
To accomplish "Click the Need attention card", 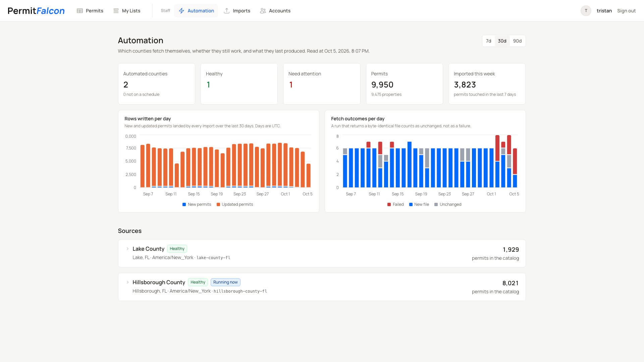I will point(322,84).
